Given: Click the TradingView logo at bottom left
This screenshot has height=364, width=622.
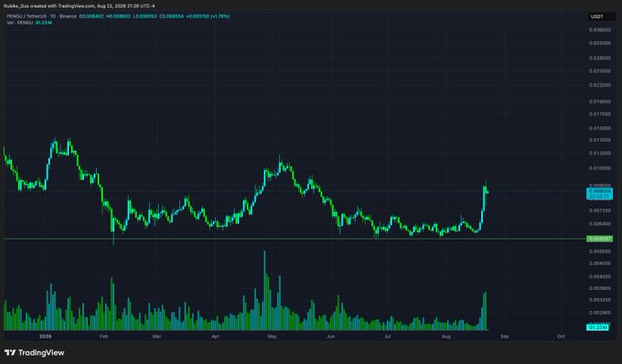Looking at the screenshot, I should pos(34,352).
